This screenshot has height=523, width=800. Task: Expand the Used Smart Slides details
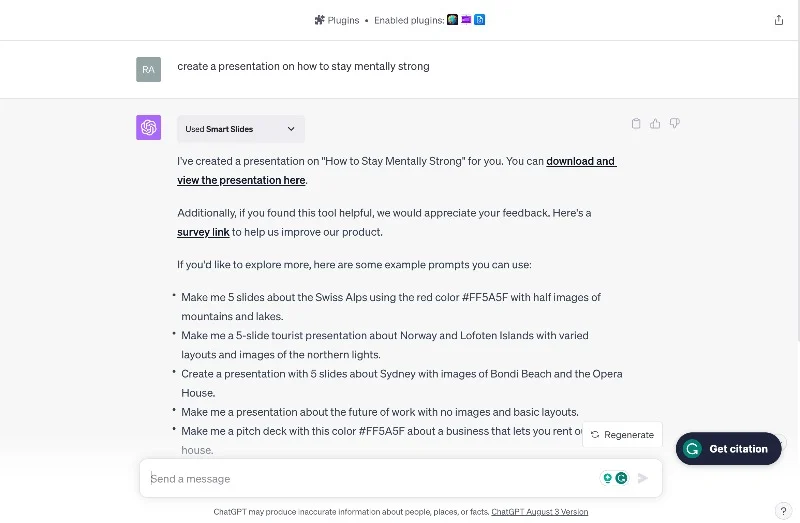coord(241,129)
